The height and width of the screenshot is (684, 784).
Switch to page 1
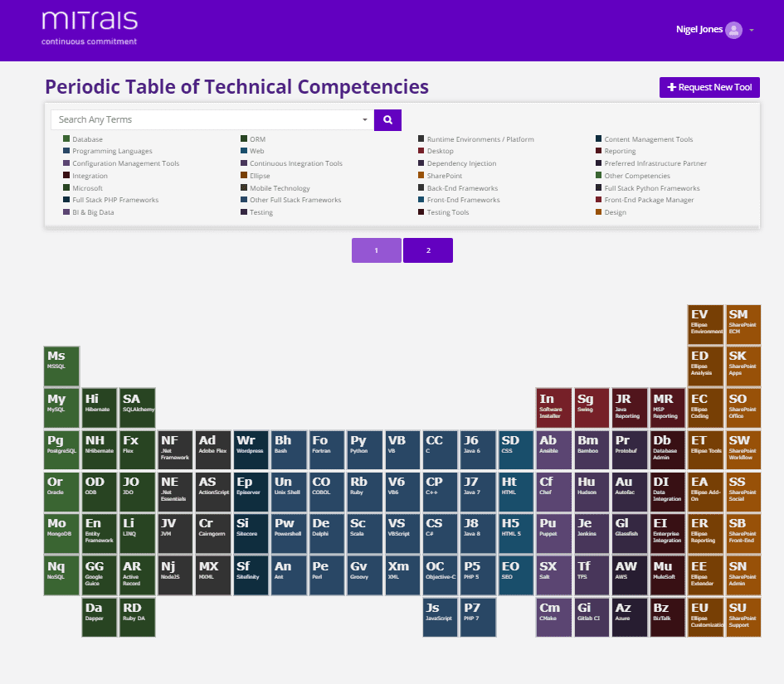tap(376, 250)
